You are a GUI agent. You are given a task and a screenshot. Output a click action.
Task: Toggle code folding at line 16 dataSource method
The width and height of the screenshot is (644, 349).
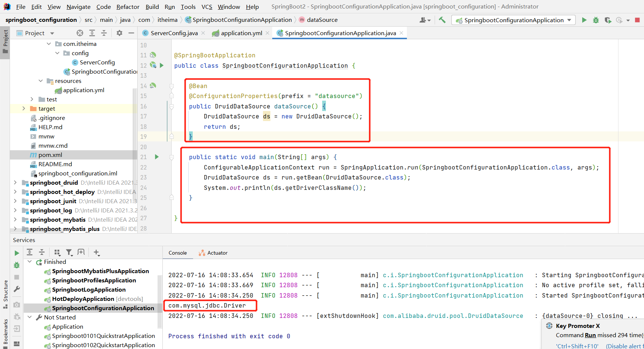[x=172, y=107]
